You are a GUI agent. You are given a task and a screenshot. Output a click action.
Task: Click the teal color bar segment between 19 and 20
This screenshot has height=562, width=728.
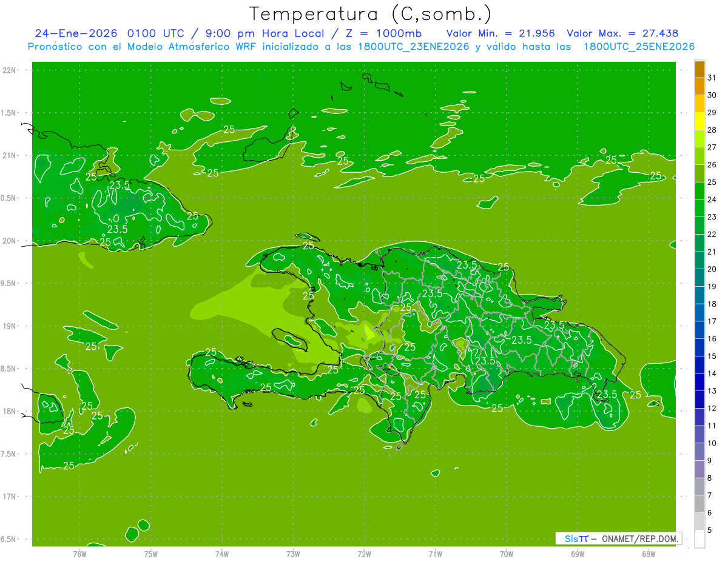point(699,278)
